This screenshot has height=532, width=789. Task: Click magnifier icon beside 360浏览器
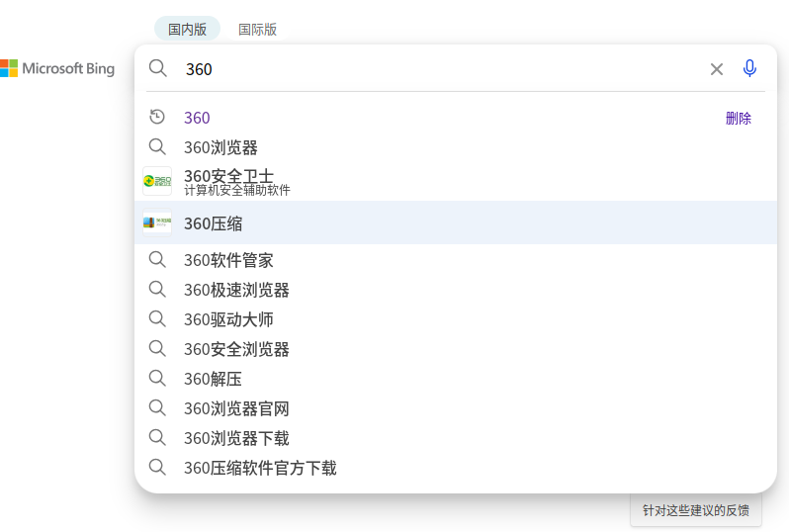[x=157, y=147]
